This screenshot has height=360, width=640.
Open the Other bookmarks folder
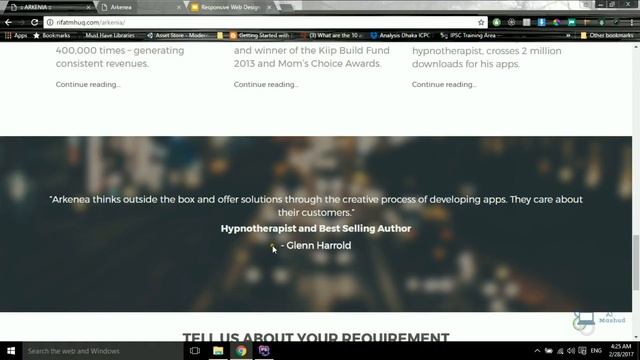(x=607, y=36)
